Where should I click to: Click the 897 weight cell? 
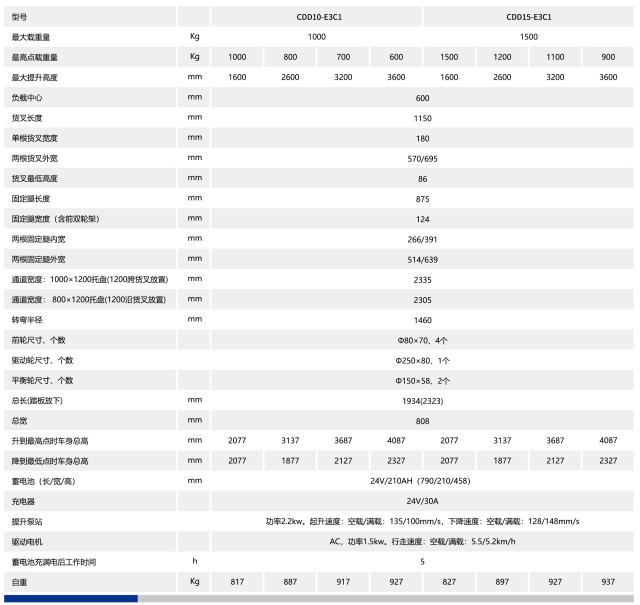[502, 582]
